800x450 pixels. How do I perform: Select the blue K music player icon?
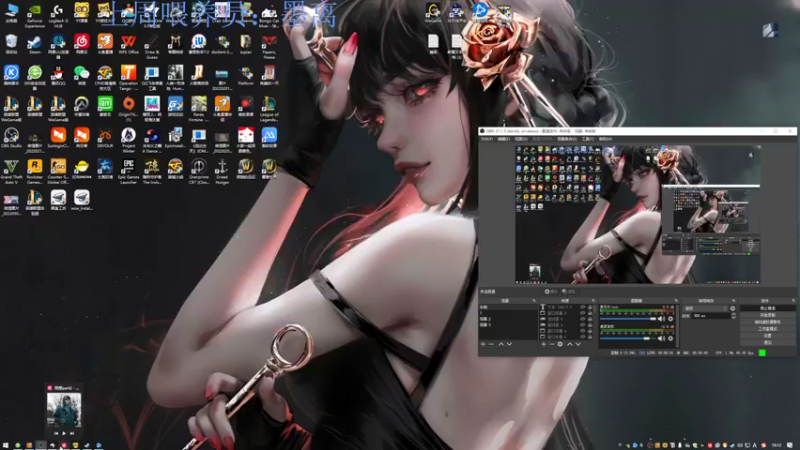click(x=11, y=76)
